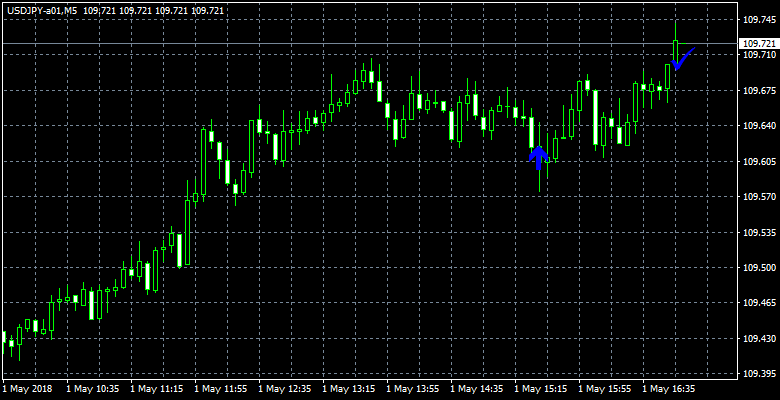Click the 1 May 16:35 time label
The width and height of the screenshot is (780, 400).
tap(668, 388)
